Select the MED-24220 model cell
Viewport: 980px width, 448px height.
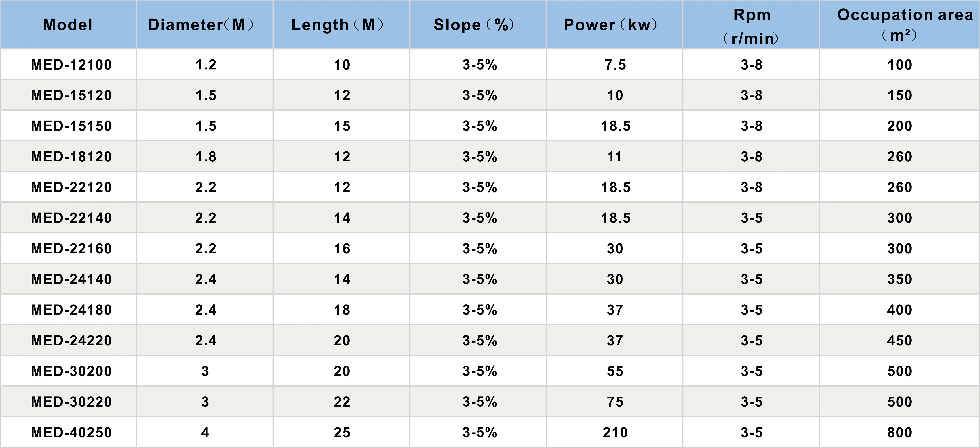click(71, 340)
